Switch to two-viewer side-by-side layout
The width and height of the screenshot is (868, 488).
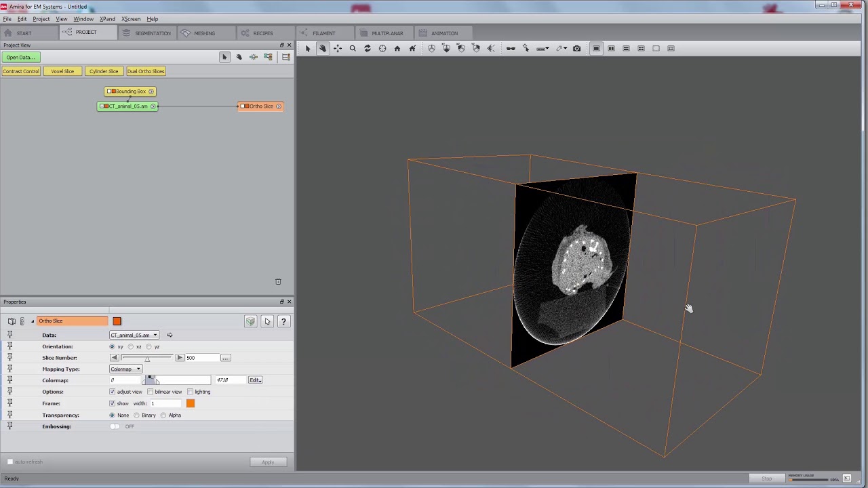(611, 48)
